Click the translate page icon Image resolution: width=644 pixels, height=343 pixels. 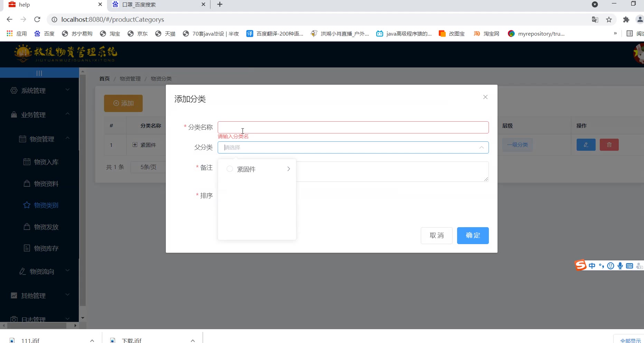[595, 20]
